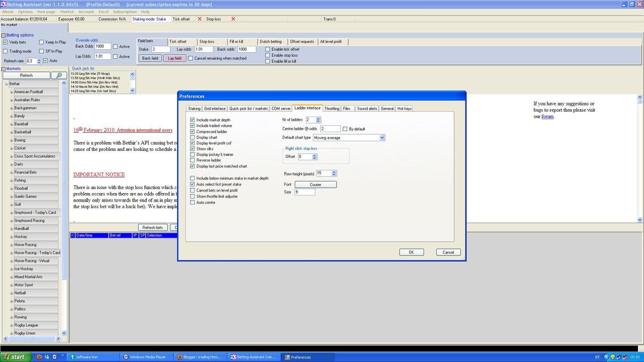This screenshot has height=362, width=644.
Task: Click Cancel in Preferences dialog
Action: [448, 252]
